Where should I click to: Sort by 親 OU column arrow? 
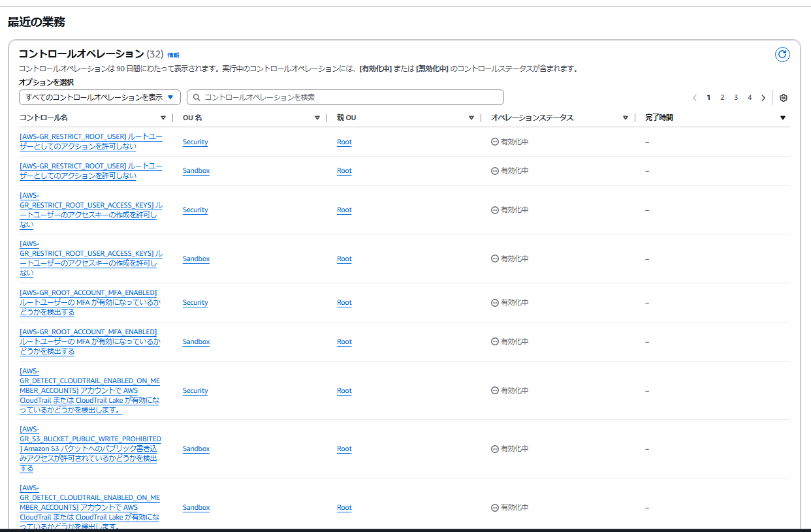pyautogui.click(x=471, y=118)
